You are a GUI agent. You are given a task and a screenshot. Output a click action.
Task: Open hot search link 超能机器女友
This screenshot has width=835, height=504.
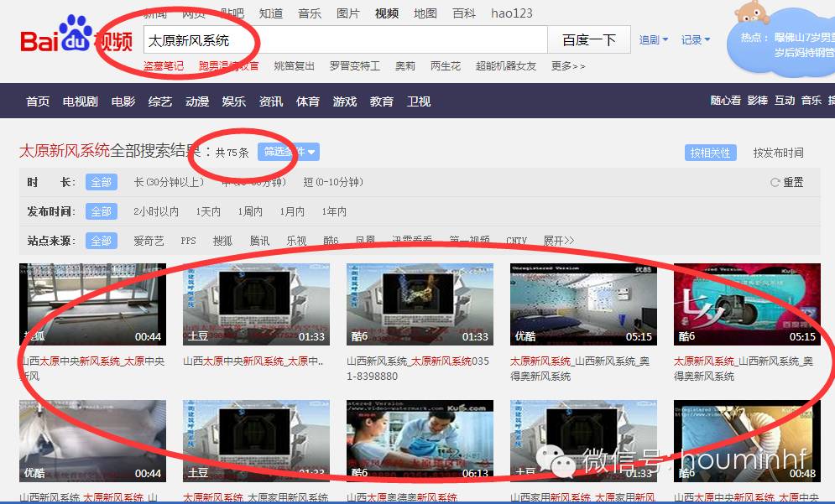click(506, 66)
